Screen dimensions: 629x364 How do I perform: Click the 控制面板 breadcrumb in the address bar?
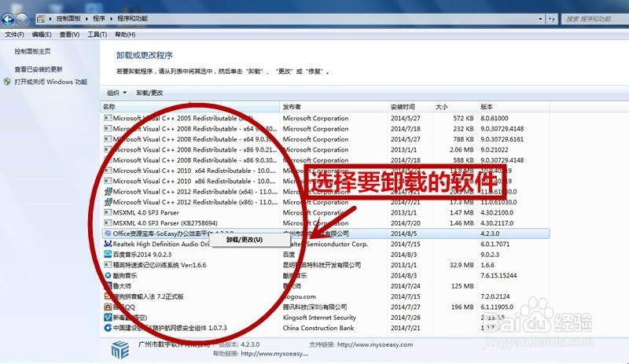coord(68,18)
